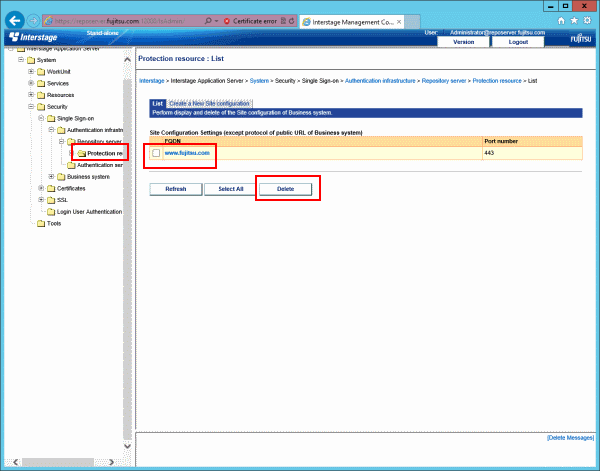Image resolution: width=600 pixels, height=471 pixels.
Task: Select the Interstage Management Console browser tab
Action: click(x=352, y=22)
